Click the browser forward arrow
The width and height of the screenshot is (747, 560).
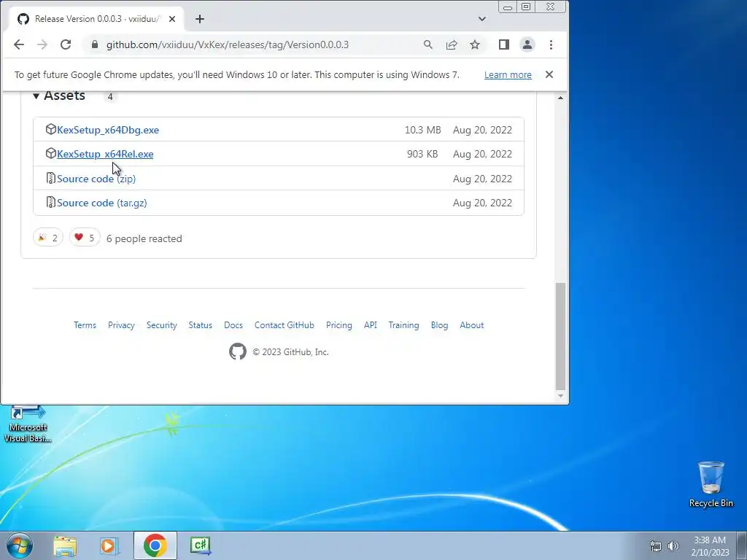point(42,44)
